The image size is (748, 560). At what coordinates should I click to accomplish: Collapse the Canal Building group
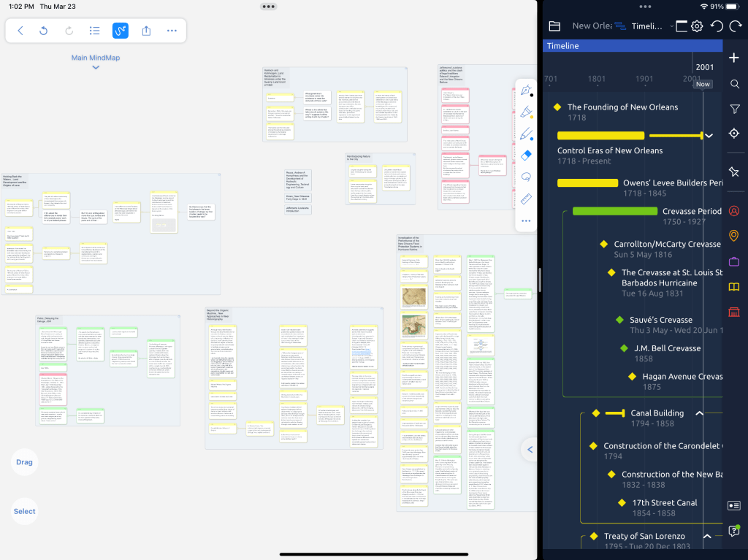[x=699, y=413]
